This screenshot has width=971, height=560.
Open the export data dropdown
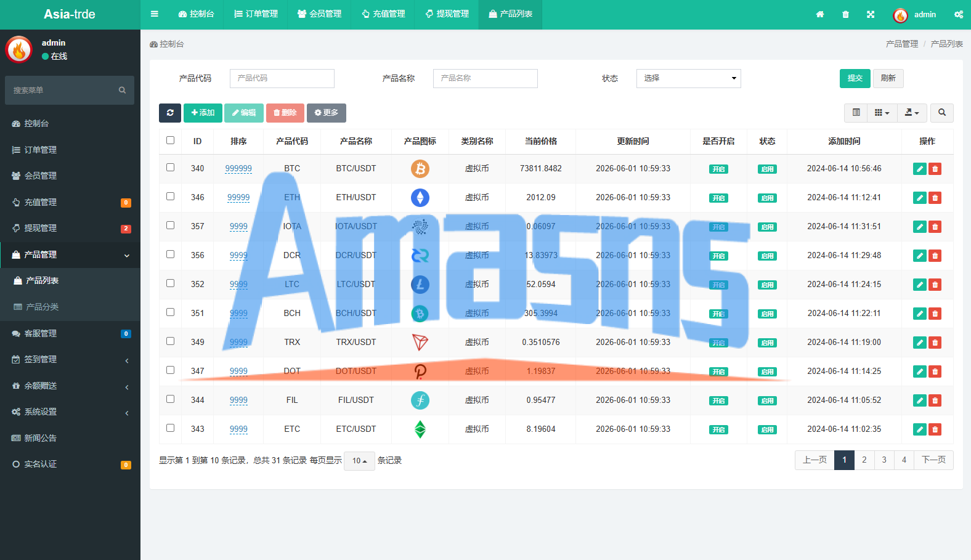click(912, 113)
